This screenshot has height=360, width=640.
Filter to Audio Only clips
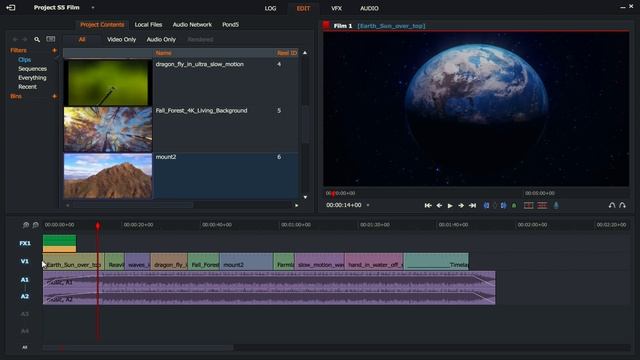[161, 40]
